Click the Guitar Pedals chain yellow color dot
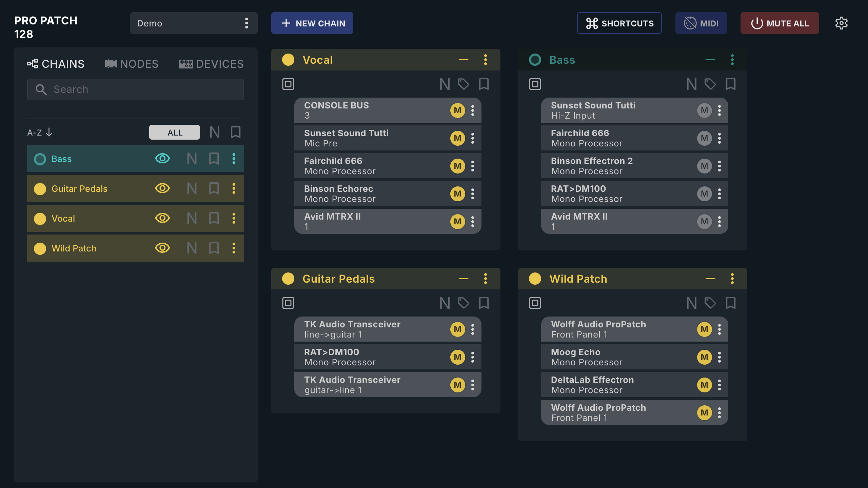 (x=288, y=279)
